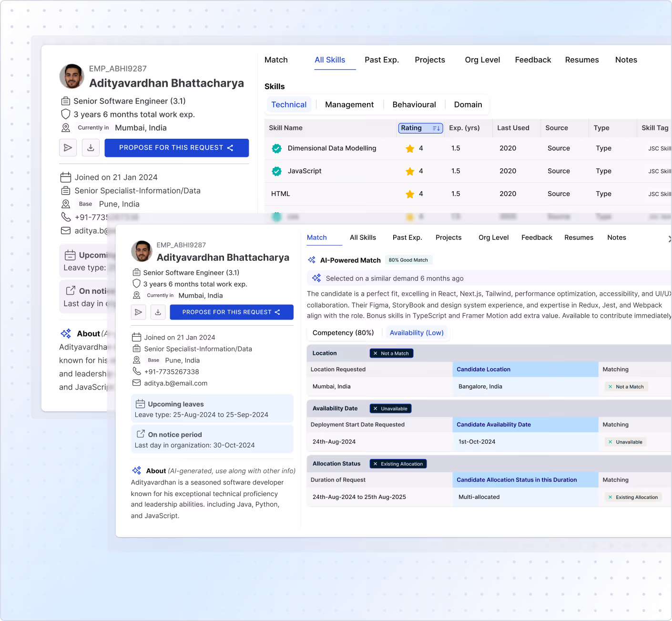The width and height of the screenshot is (672, 621).
Task: Click the verified badge icon beside JavaScript skill
Action: pyautogui.click(x=276, y=171)
